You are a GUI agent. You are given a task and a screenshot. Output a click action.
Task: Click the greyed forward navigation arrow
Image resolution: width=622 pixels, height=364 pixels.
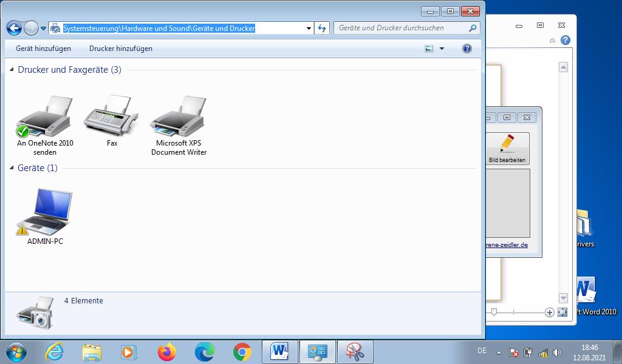[x=31, y=28]
